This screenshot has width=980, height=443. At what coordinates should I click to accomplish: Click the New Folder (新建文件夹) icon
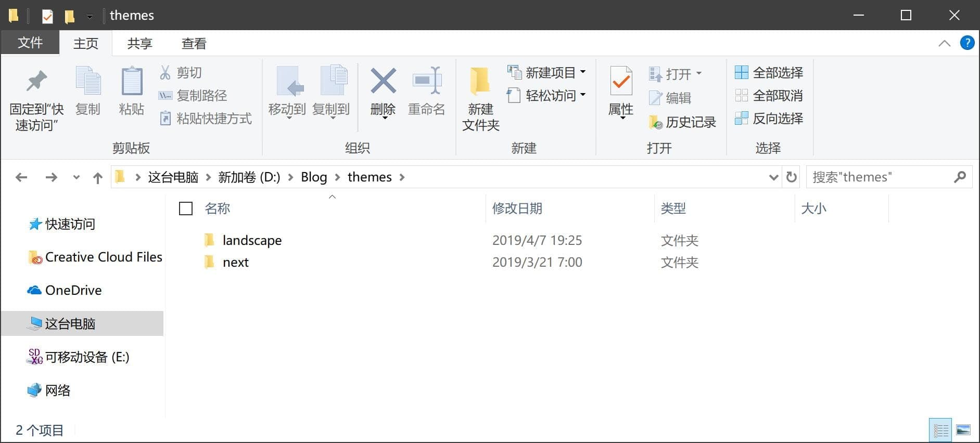click(480, 82)
